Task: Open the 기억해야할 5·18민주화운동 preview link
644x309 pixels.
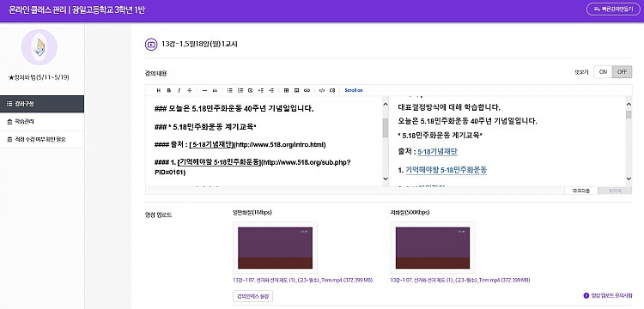Action: pos(446,170)
